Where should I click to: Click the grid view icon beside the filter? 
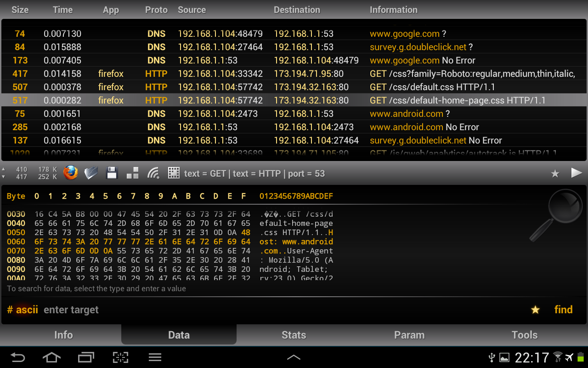pos(174,173)
